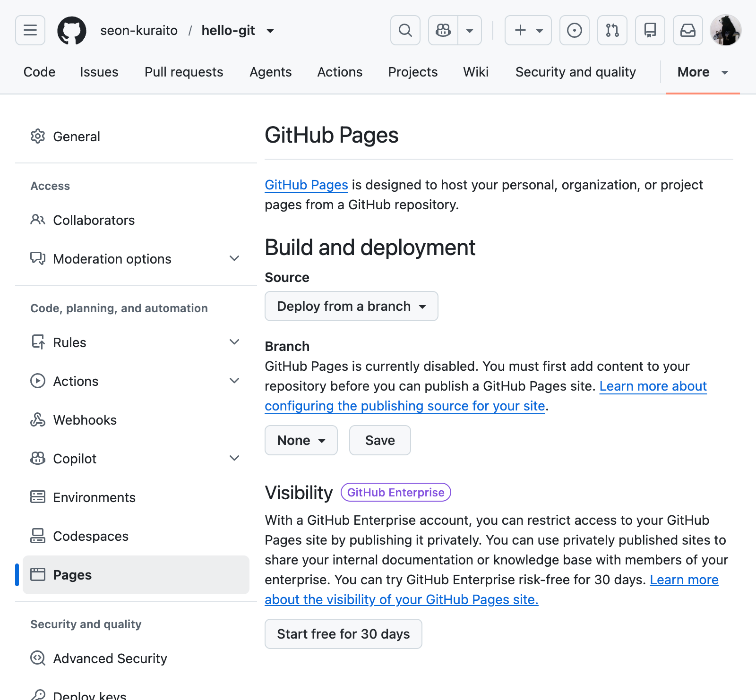Open link about visibility of Pages site
Viewport: 756px width, 700px height.
coord(402,599)
